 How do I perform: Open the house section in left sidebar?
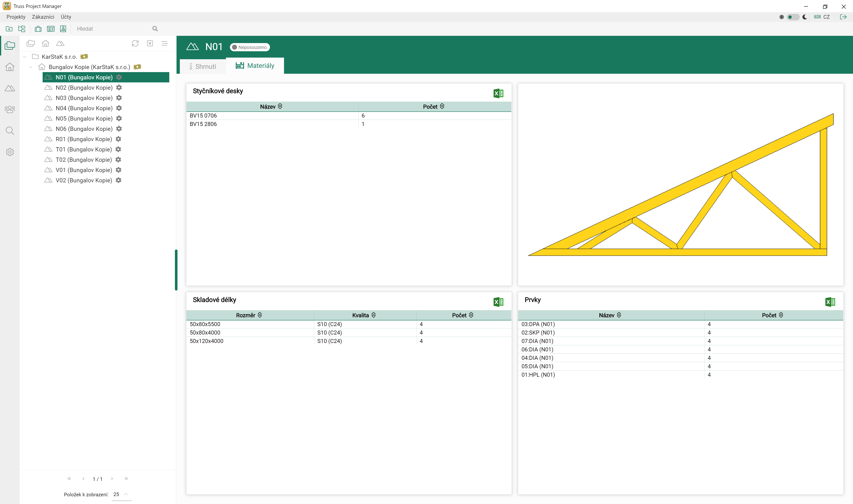pyautogui.click(x=10, y=66)
